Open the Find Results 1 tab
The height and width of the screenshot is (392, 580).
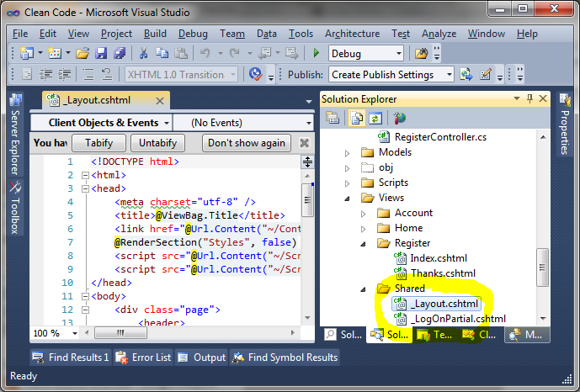point(70,358)
